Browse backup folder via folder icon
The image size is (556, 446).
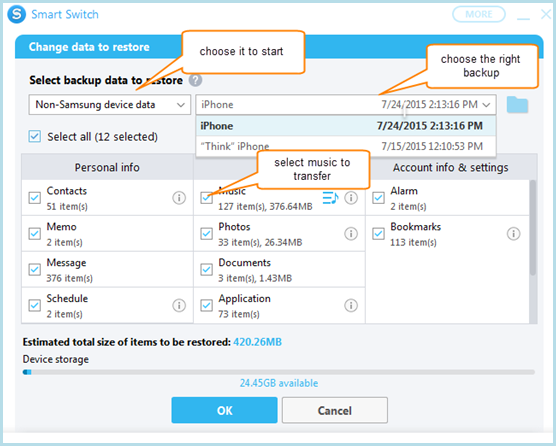click(x=517, y=105)
